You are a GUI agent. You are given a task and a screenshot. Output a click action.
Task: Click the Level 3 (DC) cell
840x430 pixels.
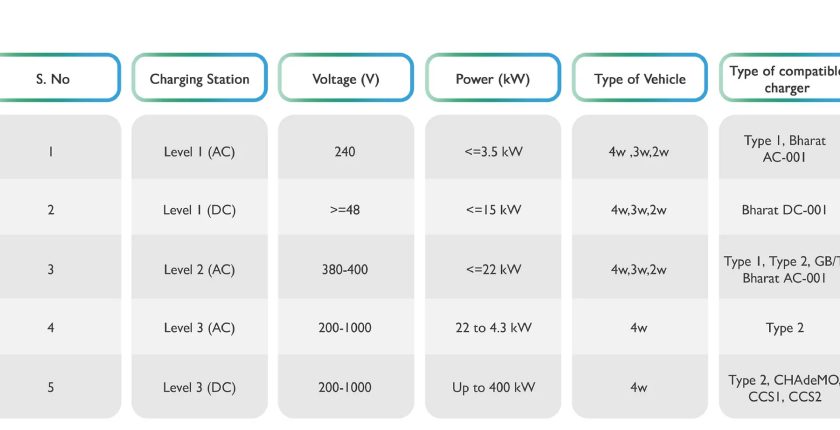(x=199, y=387)
